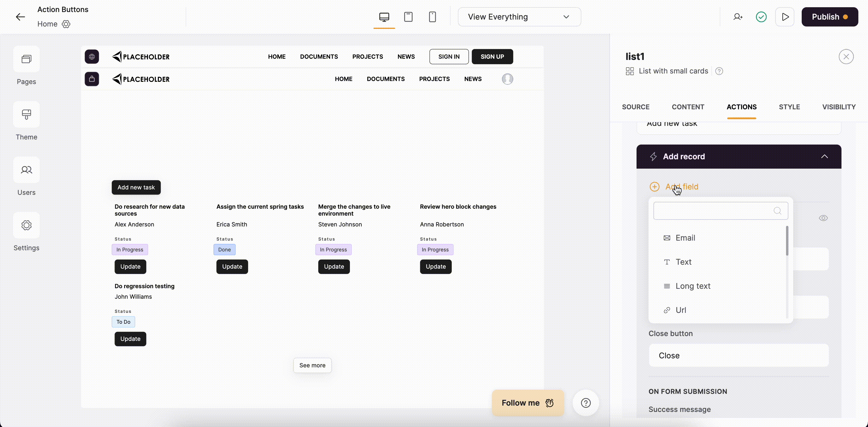
Task: Click the Add new task button on the canvas
Action: tap(136, 187)
